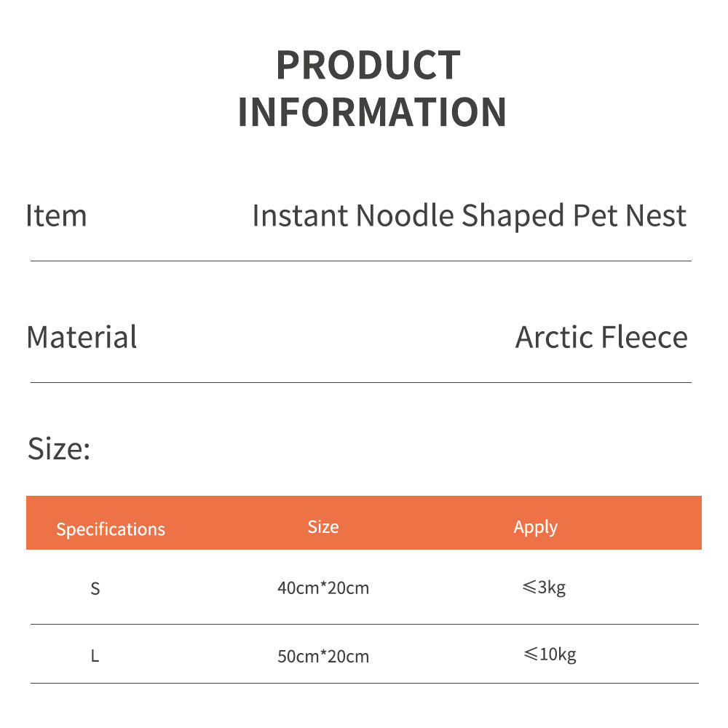Image resolution: width=728 pixels, height=728 pixels.
Task: Click the Size: label above the table
Action: [59, 448]
